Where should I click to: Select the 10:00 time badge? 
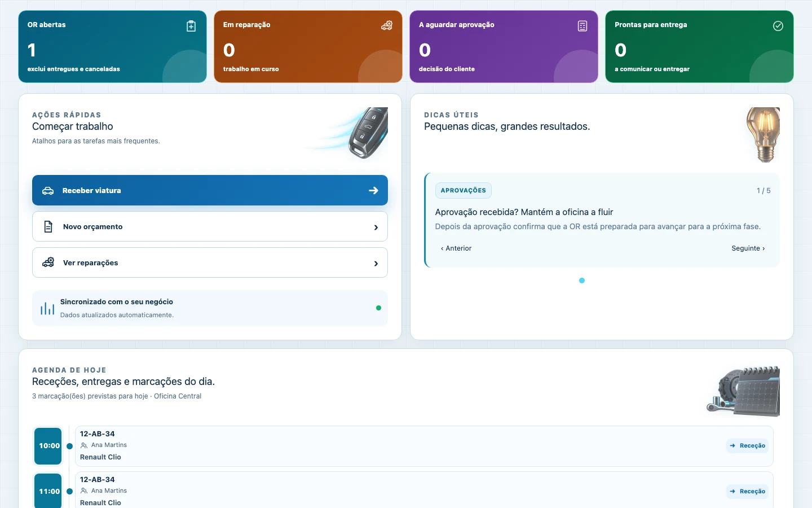(x=48, y=446)
